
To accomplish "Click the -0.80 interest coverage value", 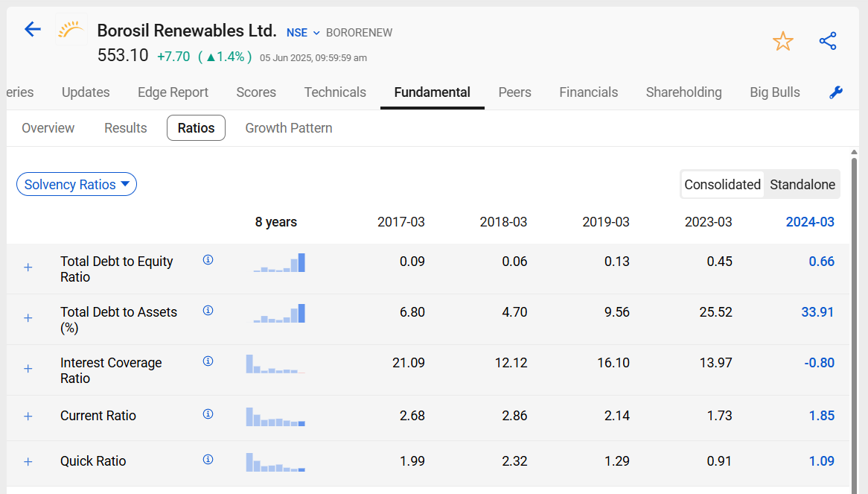I will [820, 363].
